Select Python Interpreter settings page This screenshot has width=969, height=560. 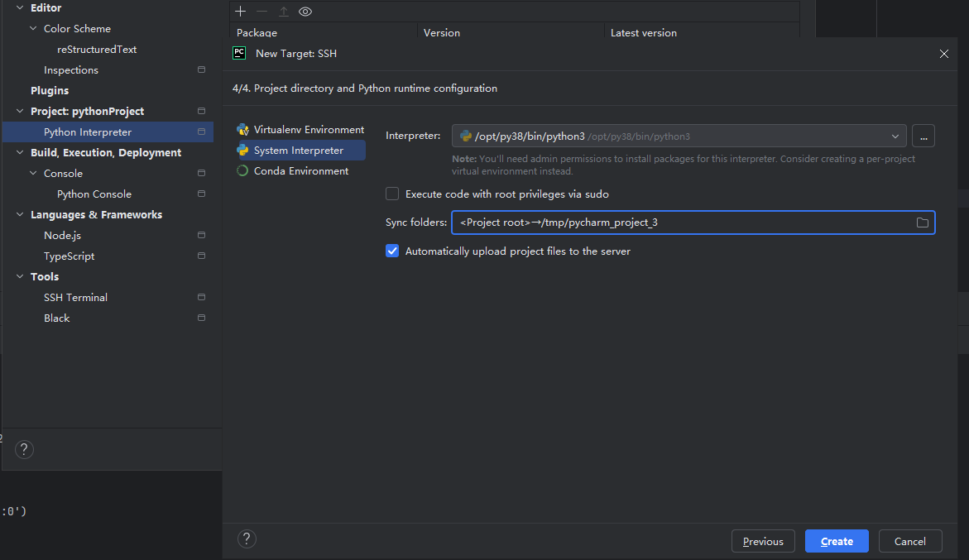click(108, 132)
